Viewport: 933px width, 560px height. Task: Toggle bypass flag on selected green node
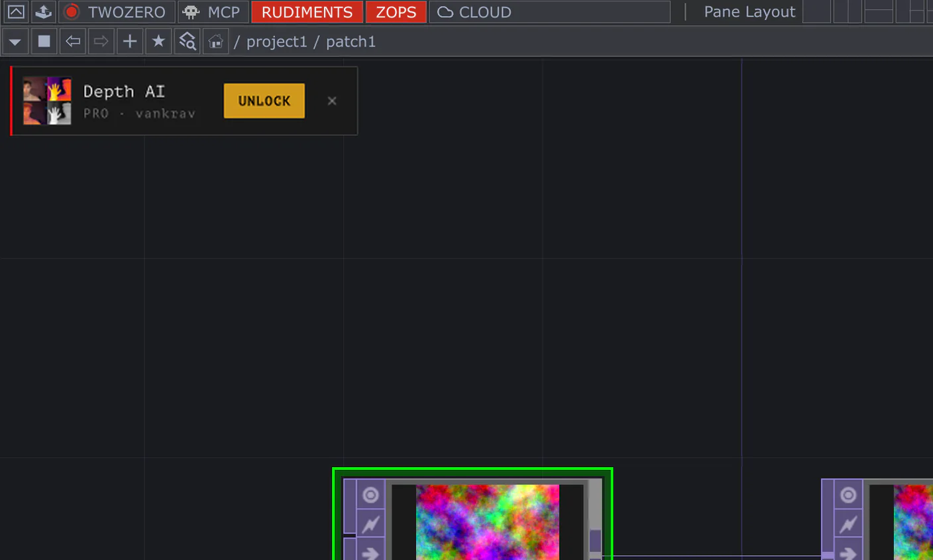370,524
